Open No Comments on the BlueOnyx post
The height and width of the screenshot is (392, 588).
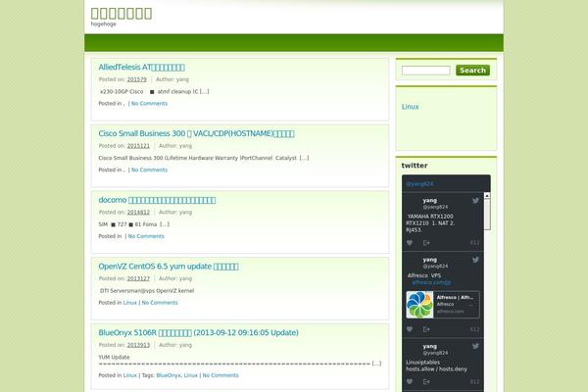click(220, 375)
